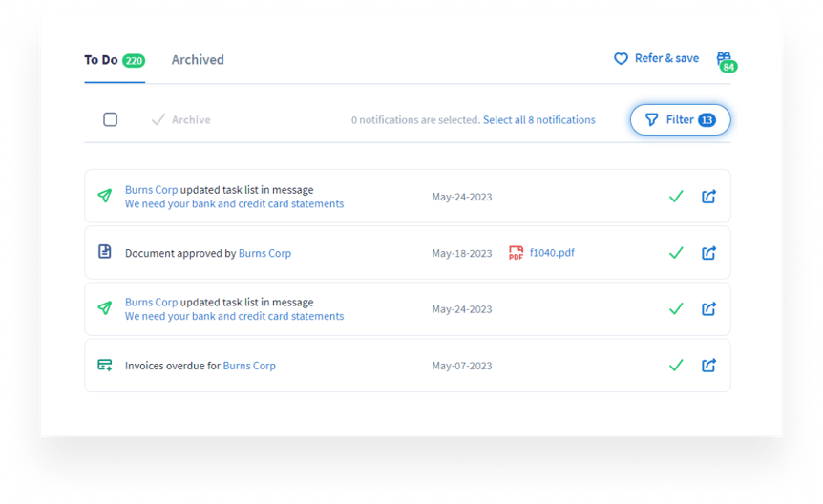Click the May-18-2023 date

pos(462,253)
